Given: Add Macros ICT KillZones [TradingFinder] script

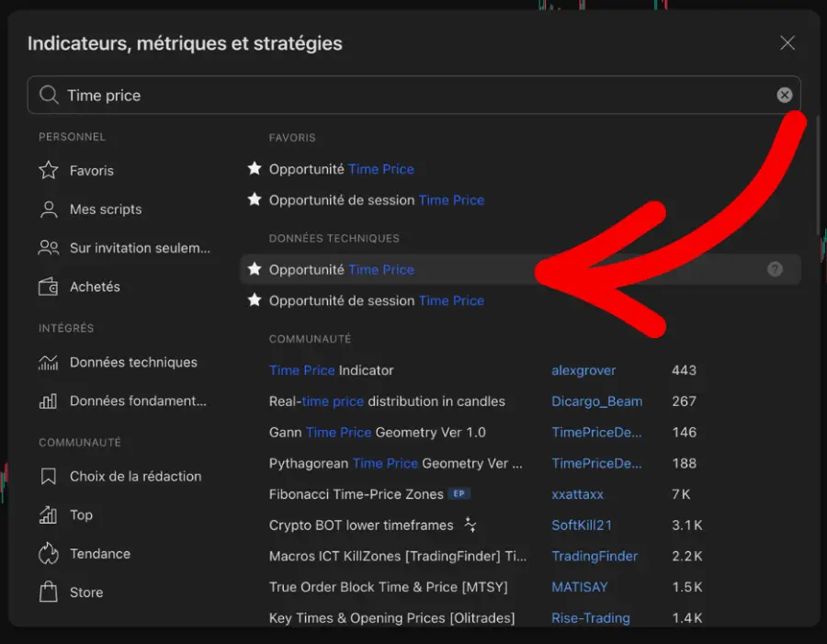Looking at the screenshot, I should 398,557.
